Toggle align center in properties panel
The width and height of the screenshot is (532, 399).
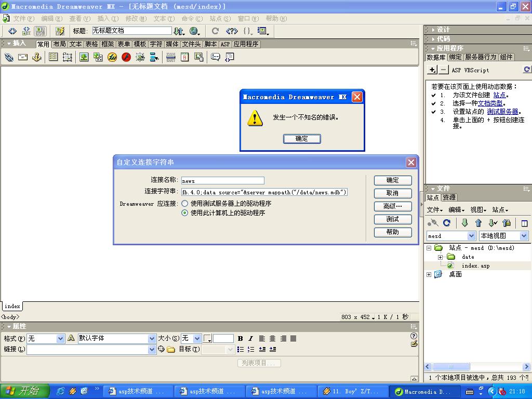[x=272, y=338]
